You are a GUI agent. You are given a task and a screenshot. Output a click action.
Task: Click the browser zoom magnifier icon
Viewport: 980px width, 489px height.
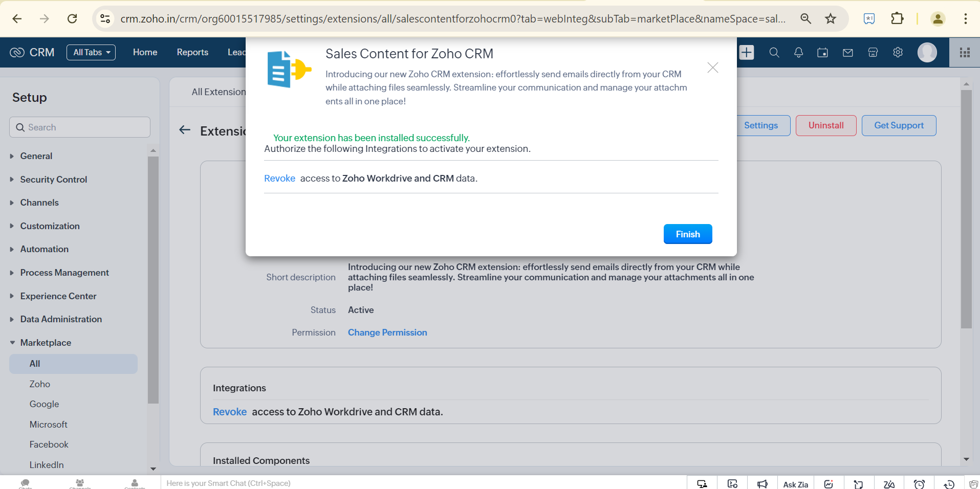(x=805, y=19)
